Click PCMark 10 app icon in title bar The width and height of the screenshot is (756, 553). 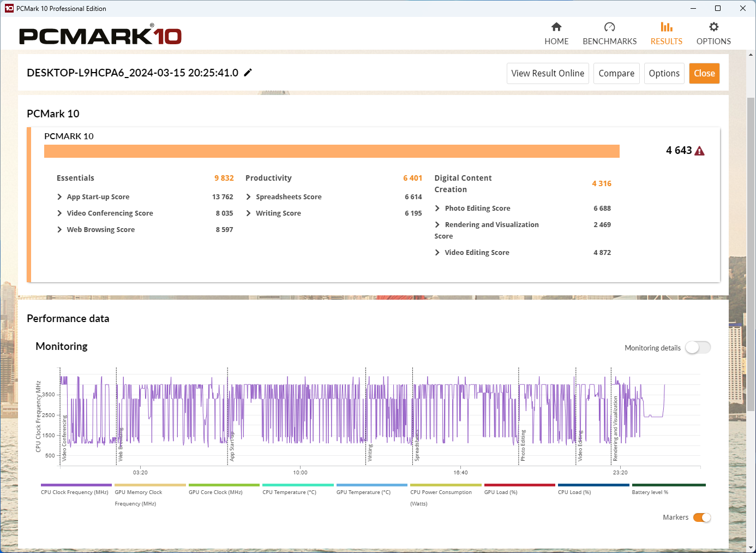pos(9,8)
